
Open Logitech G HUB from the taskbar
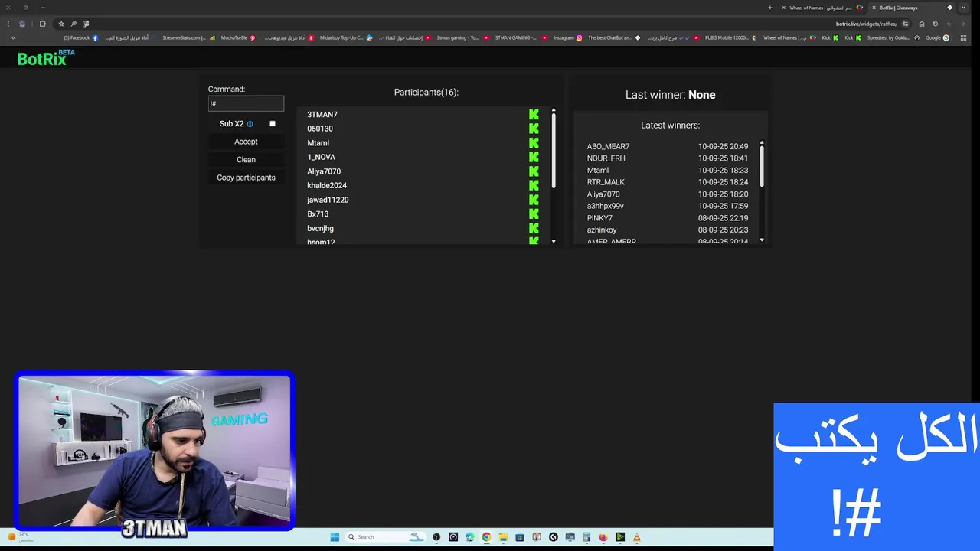(553, 537)
